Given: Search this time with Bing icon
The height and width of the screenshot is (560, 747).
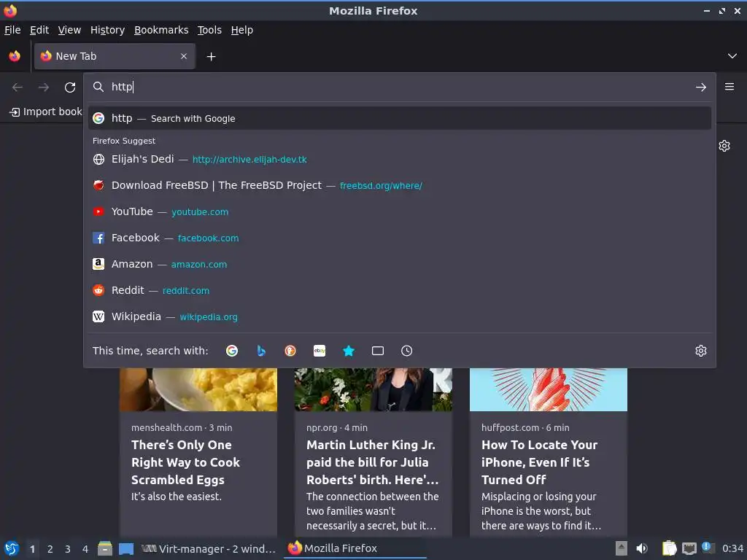Looking at the screenshot, I should (x=261, y=351).
